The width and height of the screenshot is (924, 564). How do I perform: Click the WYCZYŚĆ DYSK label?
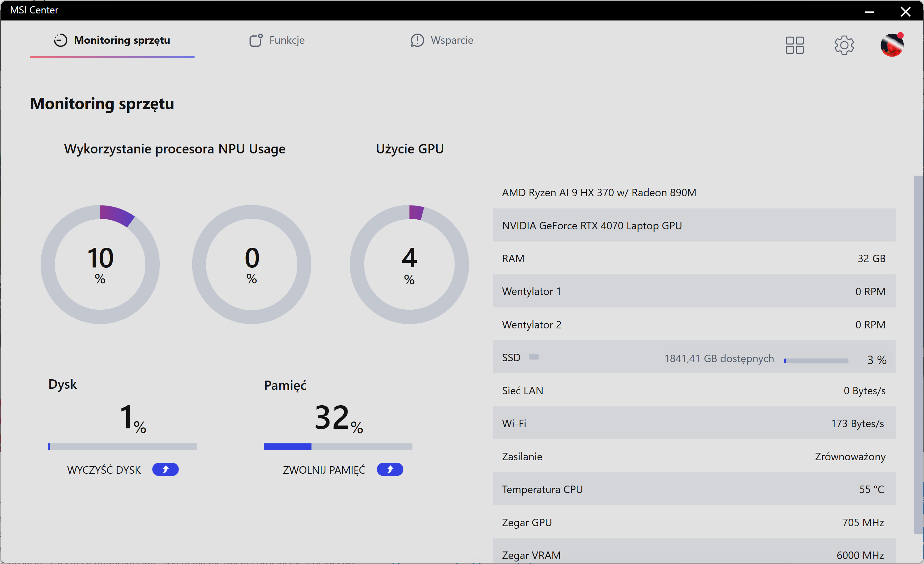[x=104, y=470]
